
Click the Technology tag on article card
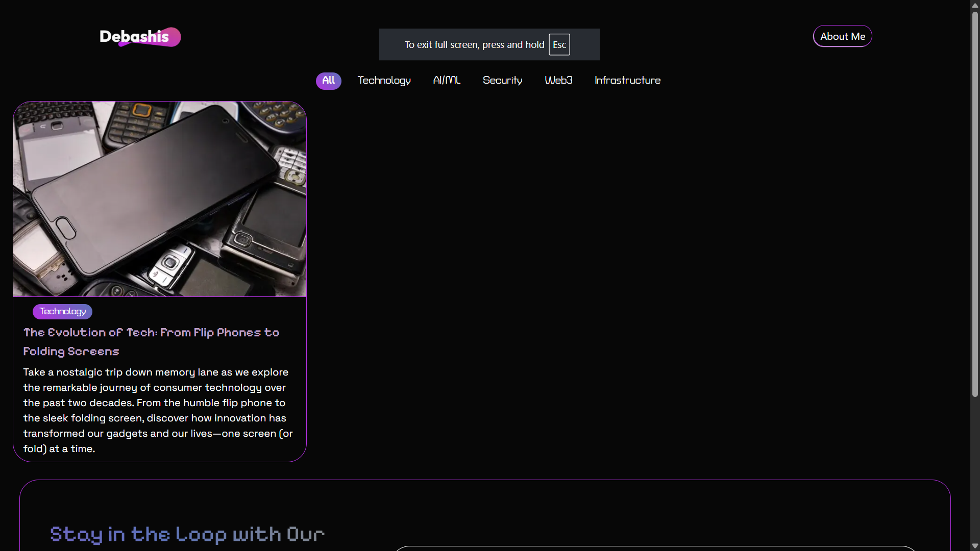click(x=62, y=311)
